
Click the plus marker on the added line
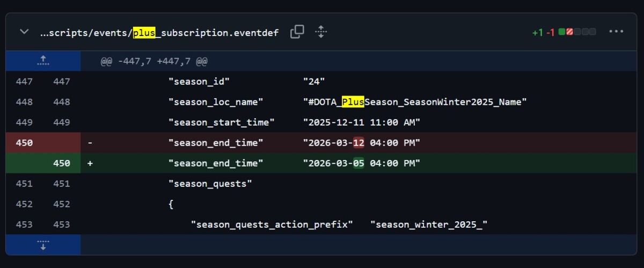pos(90,163)
